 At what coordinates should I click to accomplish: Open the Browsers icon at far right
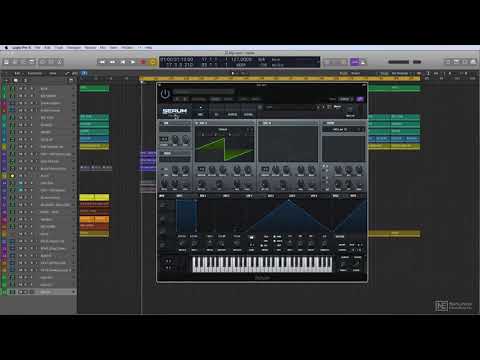(473, 62)
